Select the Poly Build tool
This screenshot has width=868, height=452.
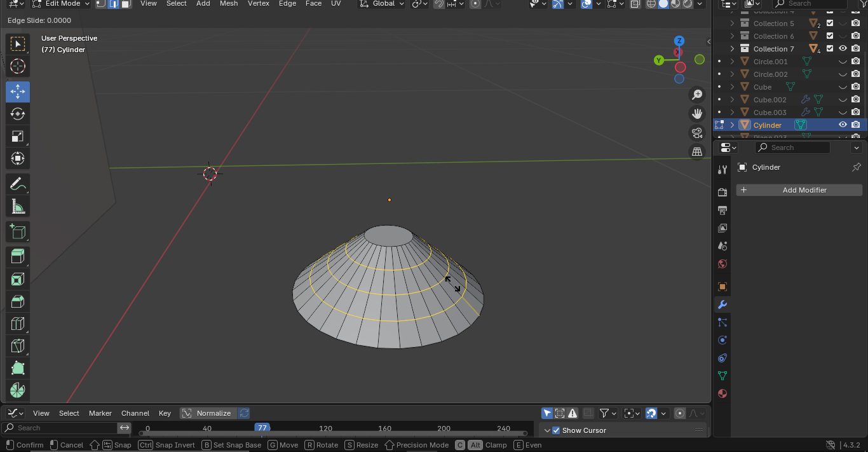coord(18,368)
